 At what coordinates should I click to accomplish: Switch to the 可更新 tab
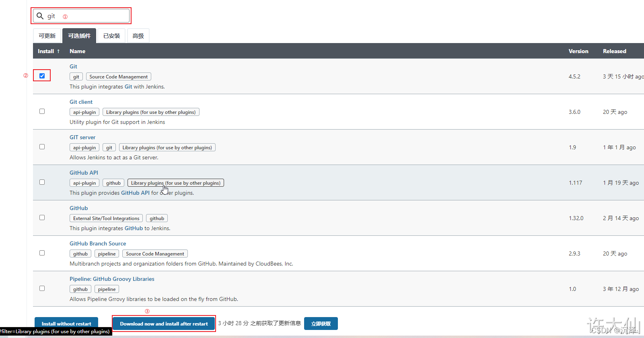coord(47,36)
